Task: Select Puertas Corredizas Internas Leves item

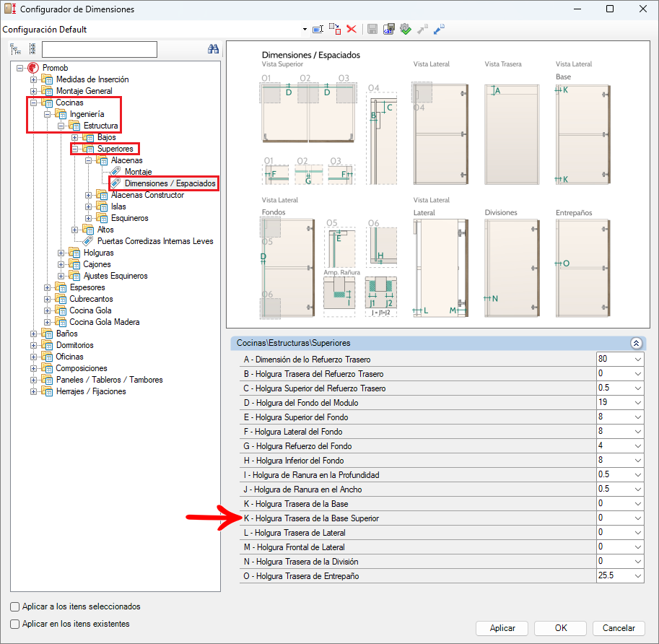Action: coord(155,241)
